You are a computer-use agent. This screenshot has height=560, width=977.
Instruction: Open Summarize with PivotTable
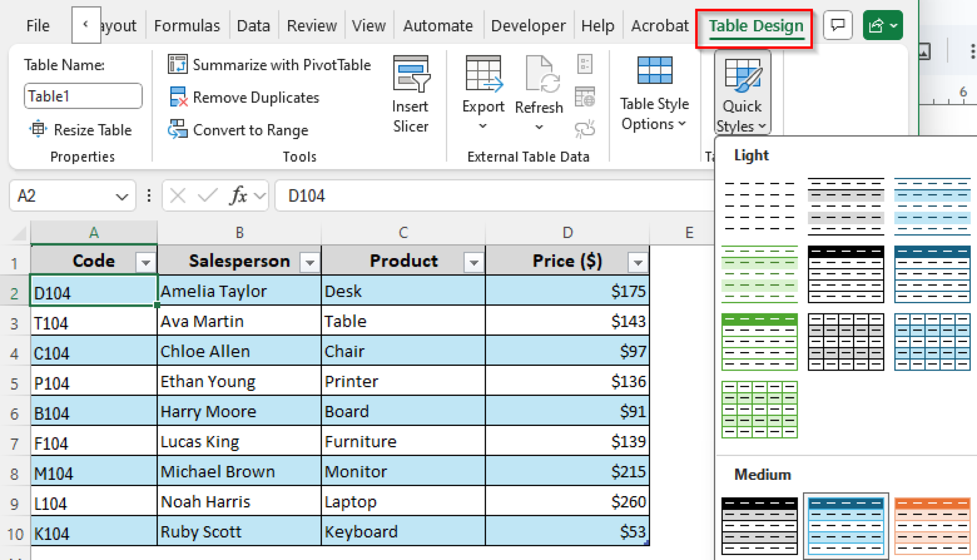[x=270, y=65]
